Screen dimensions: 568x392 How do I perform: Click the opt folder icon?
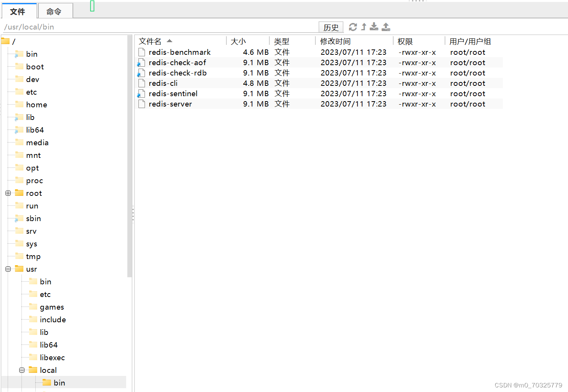tap(19, 167)
